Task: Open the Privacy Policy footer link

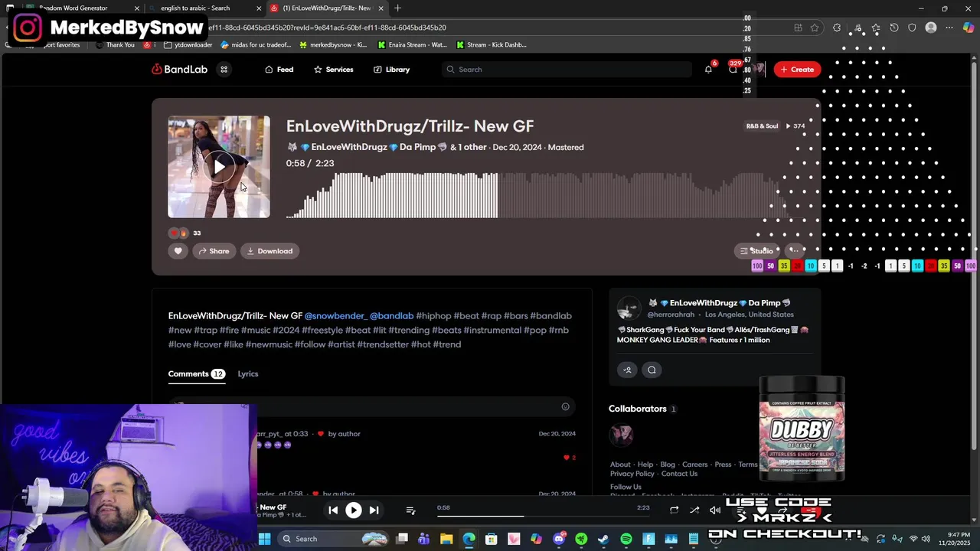Action: pyautogui.click(x=632, y=474)
